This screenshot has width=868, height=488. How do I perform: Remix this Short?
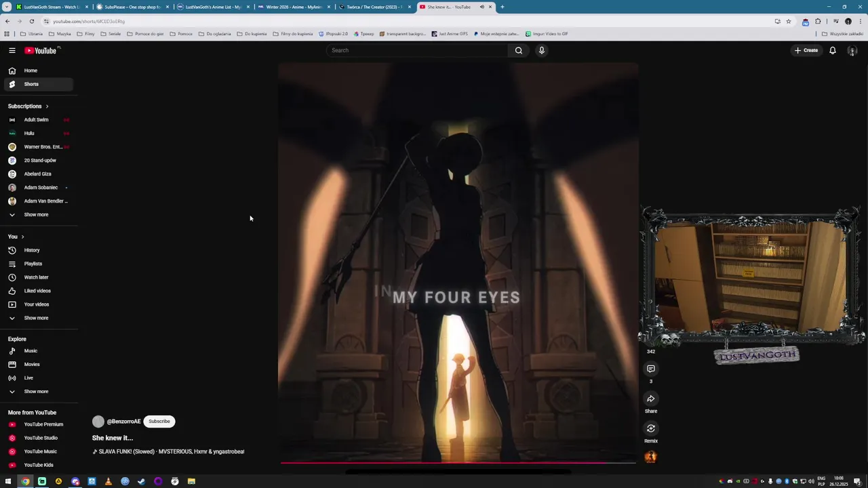coord(650,428)
